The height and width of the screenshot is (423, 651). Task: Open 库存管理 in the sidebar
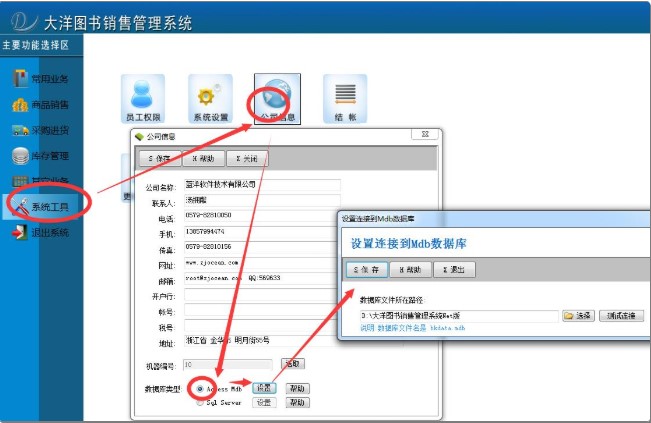(41, 156)
